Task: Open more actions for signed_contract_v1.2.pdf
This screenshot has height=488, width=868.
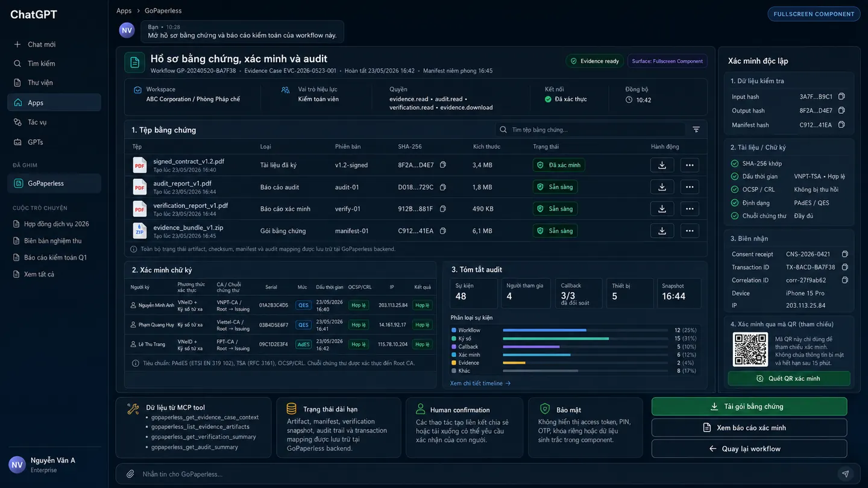Action: pos(690,165)
